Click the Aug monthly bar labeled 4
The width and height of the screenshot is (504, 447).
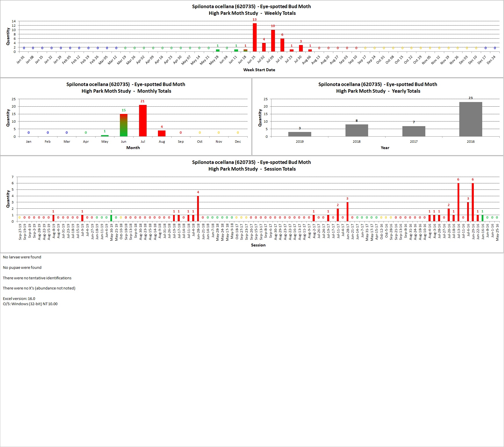tap(162, 133)
